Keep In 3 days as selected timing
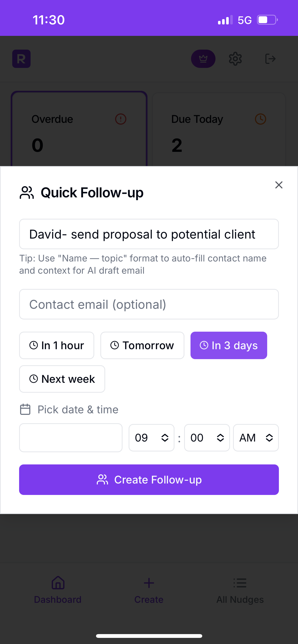This screenshot has height=644, width=298. click(x=228, y=345)
